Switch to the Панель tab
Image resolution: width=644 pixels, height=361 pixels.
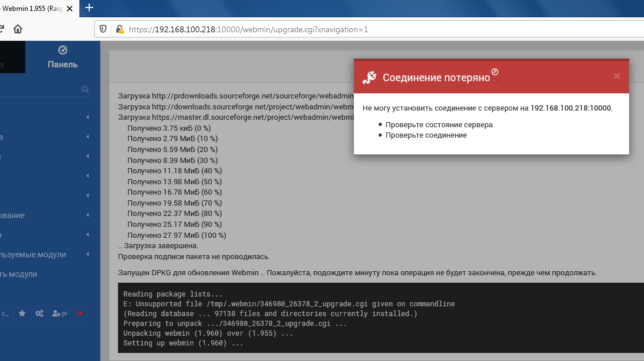tap(62, 57)
